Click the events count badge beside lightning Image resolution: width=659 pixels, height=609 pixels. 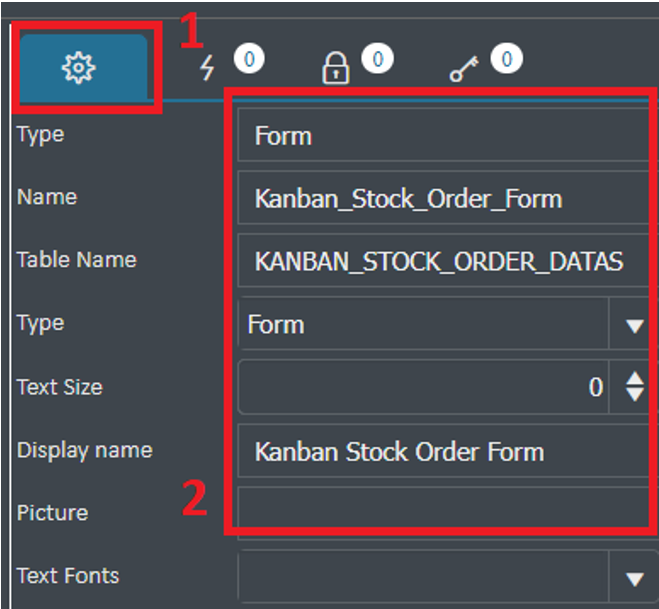click(249, 58)
